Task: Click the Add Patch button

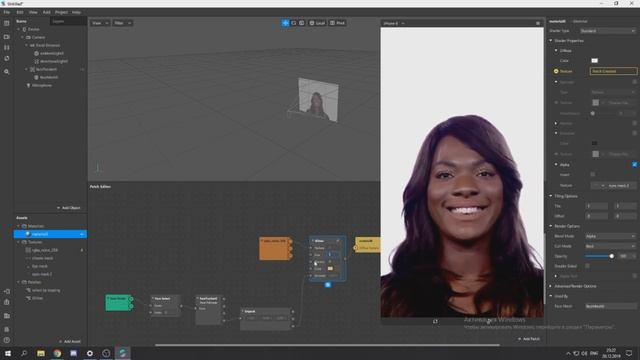Action: [x=529, y=339]
